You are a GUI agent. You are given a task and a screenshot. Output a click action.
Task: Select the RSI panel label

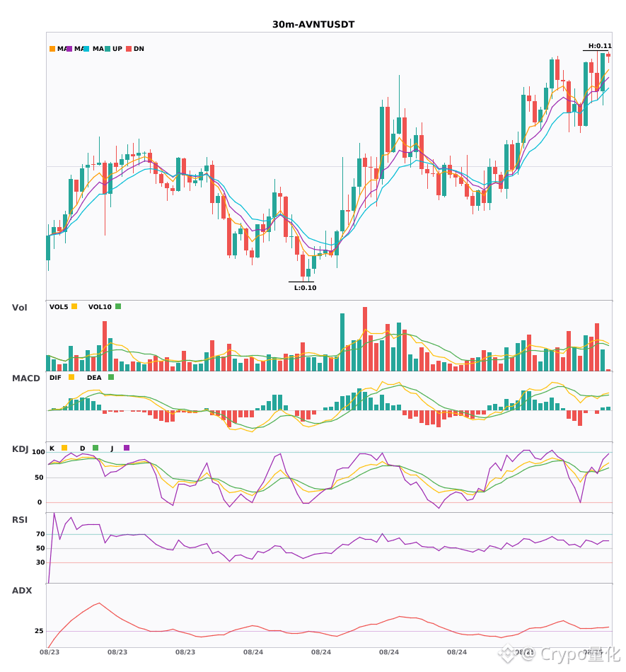tap(20, 520)
